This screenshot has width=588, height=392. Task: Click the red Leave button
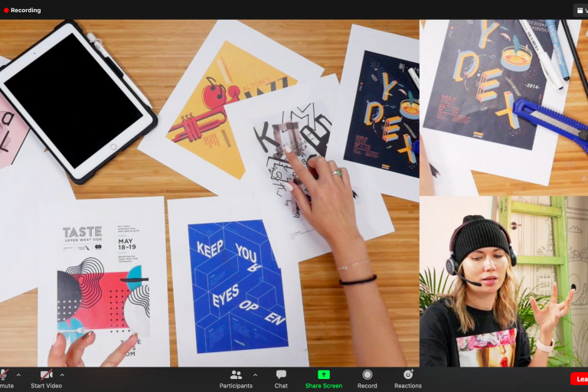[580, 379]
